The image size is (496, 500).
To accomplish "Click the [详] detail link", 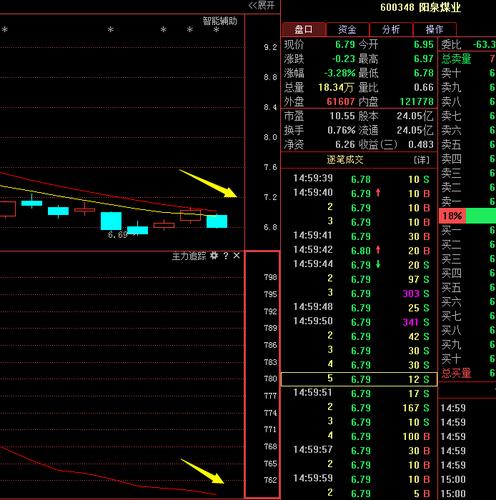I will click(421, 160).
